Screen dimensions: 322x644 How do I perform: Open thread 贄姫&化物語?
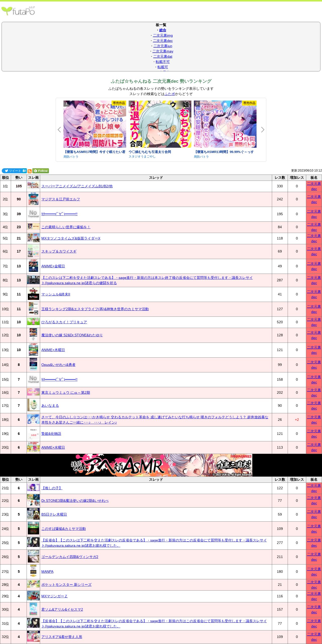pos(51,434)
